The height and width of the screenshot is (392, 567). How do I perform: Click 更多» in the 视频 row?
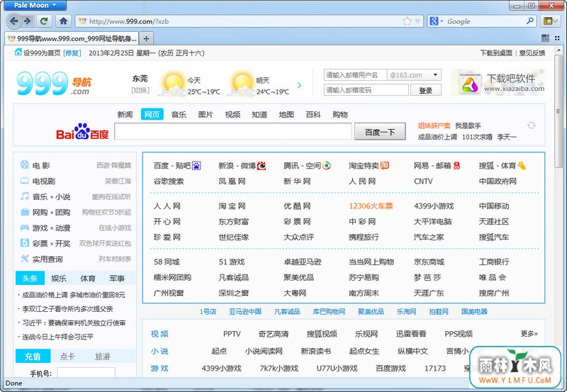click(529, 333)
